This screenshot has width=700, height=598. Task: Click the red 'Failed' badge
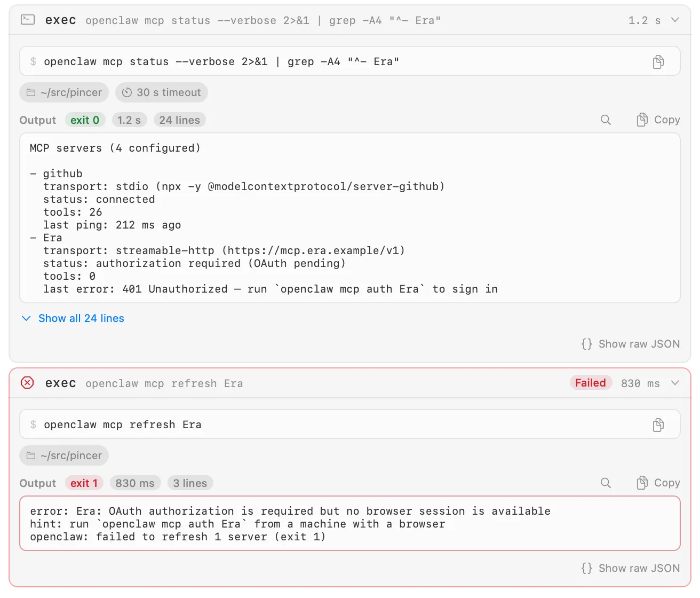[x=591, y=383]
